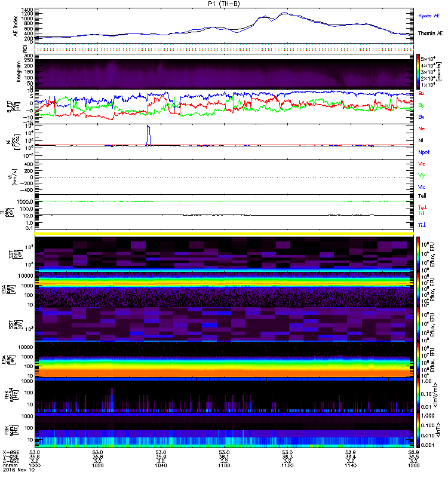Click the hhmm axis unit label

pos(9,465)
